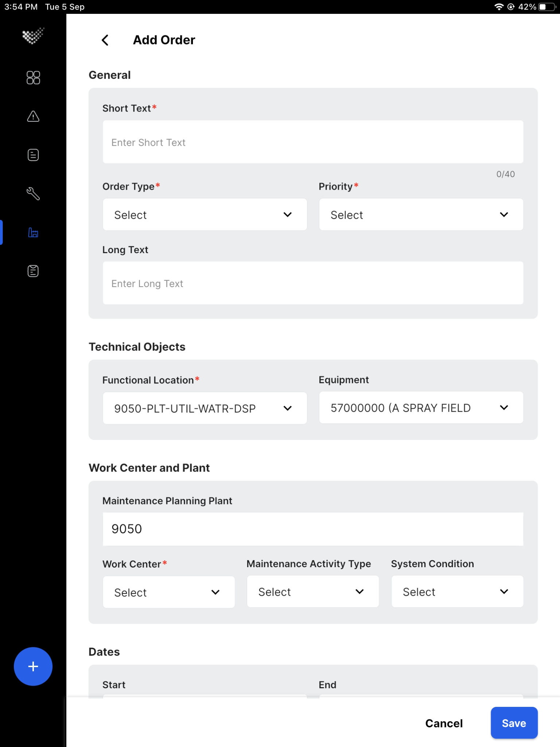Select the wrench maintenance icon
560x747 pixels.
33,194
